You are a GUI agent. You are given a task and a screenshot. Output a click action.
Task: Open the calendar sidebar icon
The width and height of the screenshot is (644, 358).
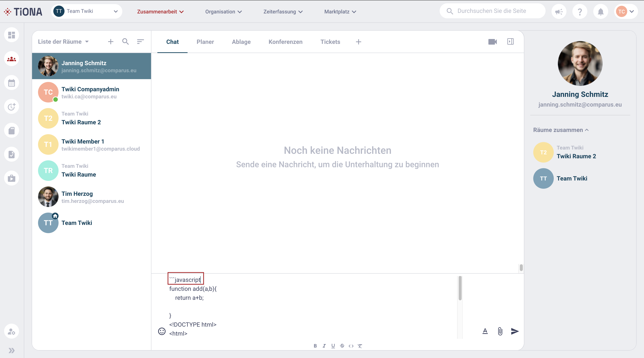pos(12,83)
